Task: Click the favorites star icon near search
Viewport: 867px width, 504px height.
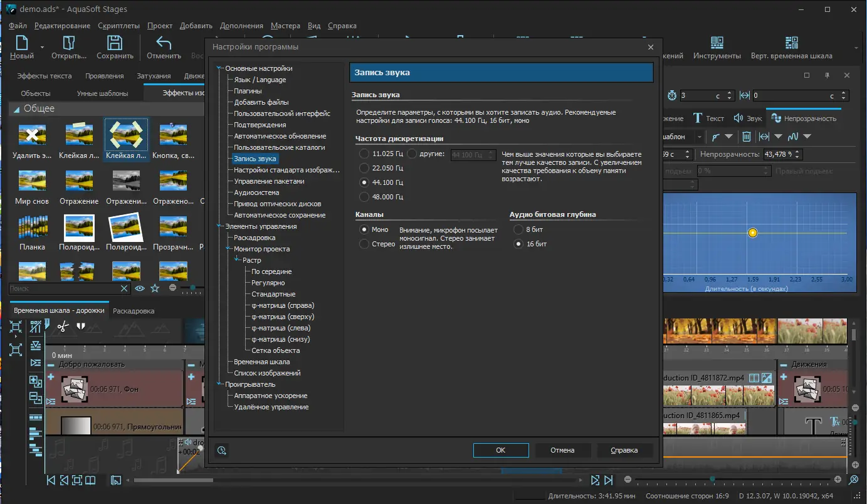Action: click(155, 288)
